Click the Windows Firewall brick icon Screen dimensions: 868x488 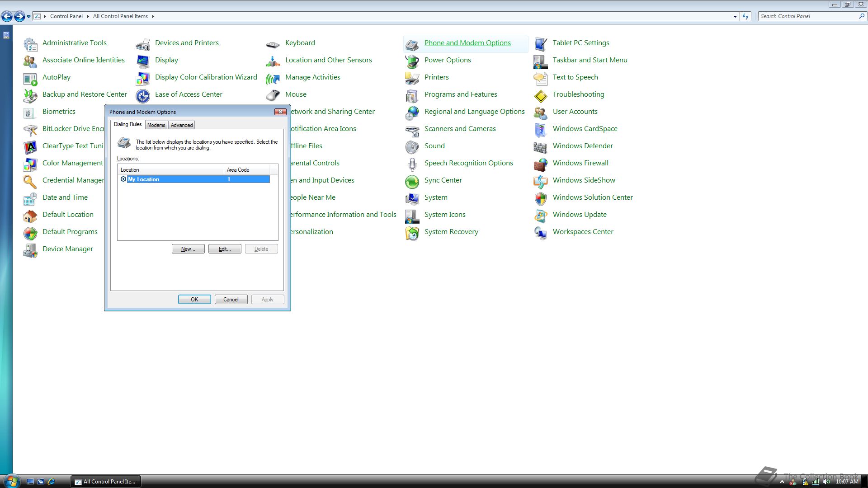coord(541,164)
